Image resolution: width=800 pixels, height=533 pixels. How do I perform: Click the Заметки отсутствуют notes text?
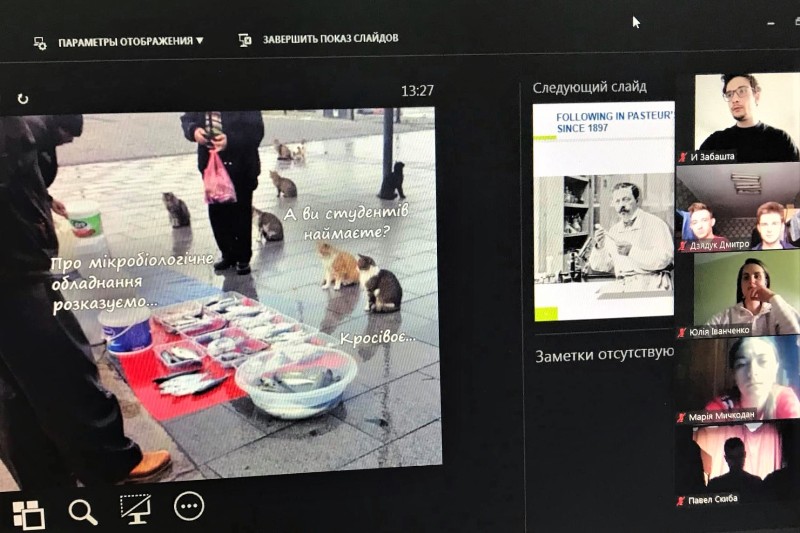604,354
